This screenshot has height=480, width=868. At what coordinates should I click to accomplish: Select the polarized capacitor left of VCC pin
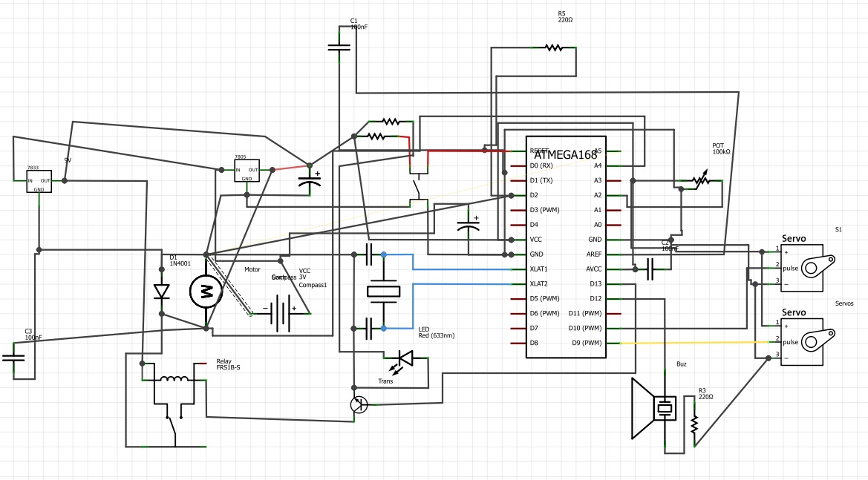coord(469,225)
